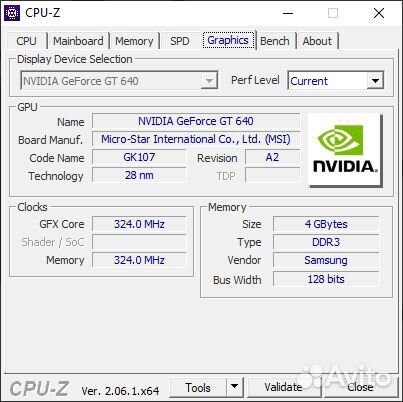This screenshot has height=402, width=403.
Task: Switch to the CPU tab
Action: [26, 41]
